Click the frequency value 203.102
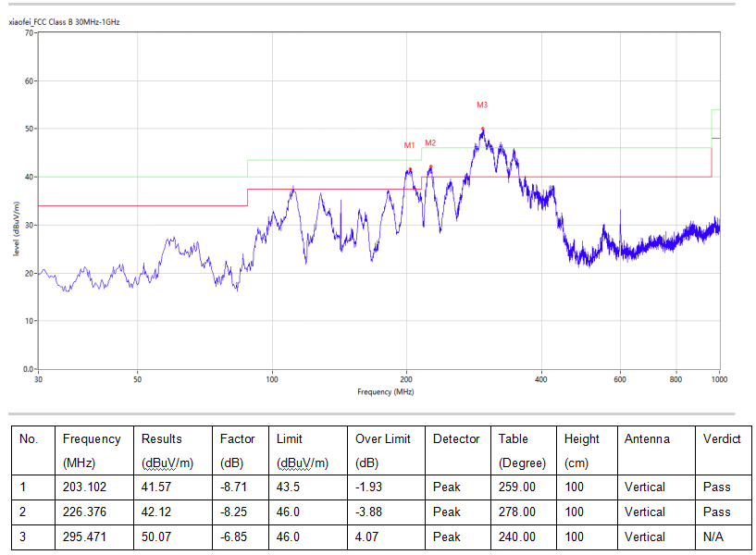The image size is (756, 555). (86, 487)
